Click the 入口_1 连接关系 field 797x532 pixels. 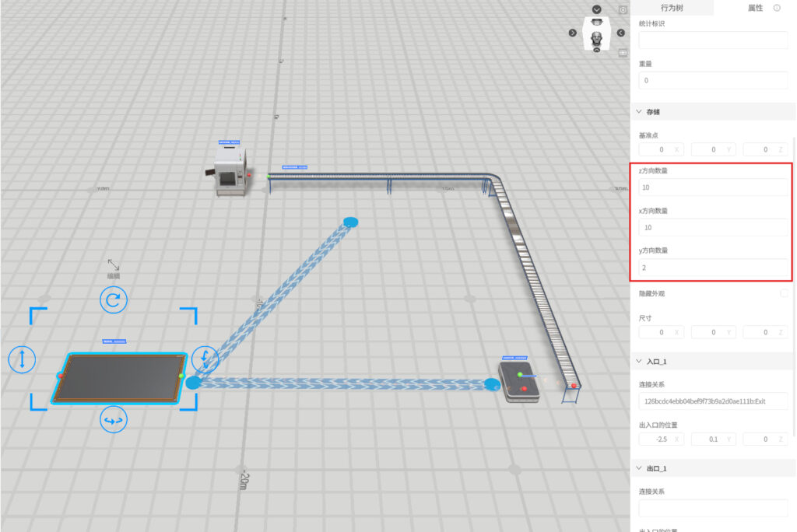(713, 401)
